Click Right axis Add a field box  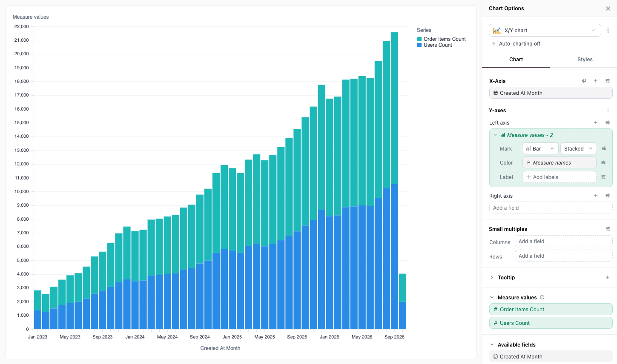551,208
